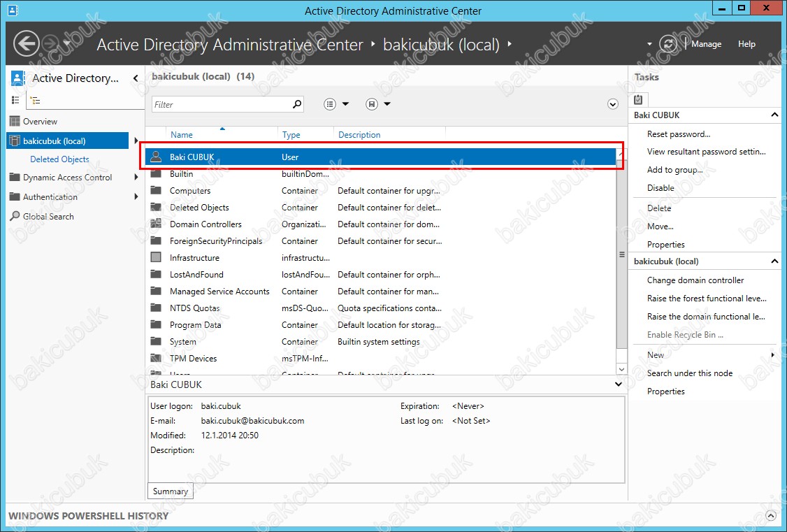Click the filter search magnifier icon
This screenshot has width=787, height=532.
tap(297, 104)
